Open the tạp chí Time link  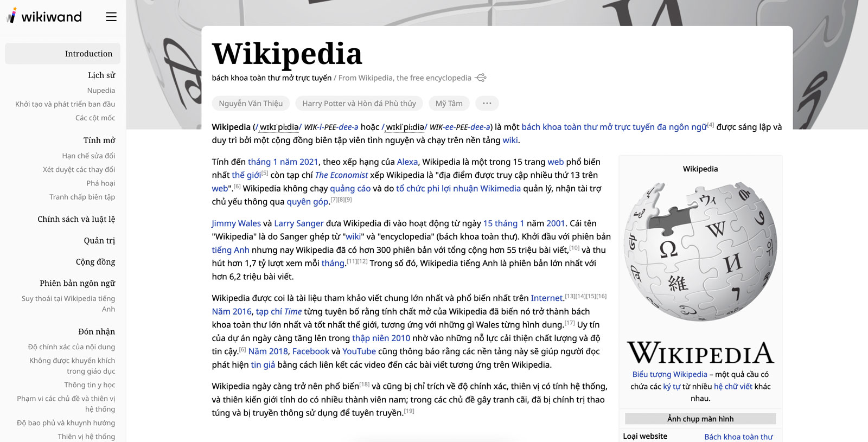coord(279,311)
